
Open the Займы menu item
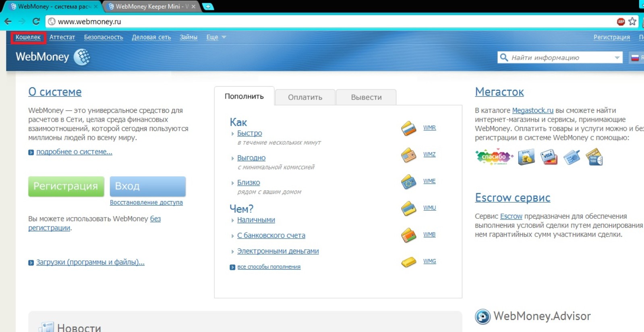click(188, 37)
